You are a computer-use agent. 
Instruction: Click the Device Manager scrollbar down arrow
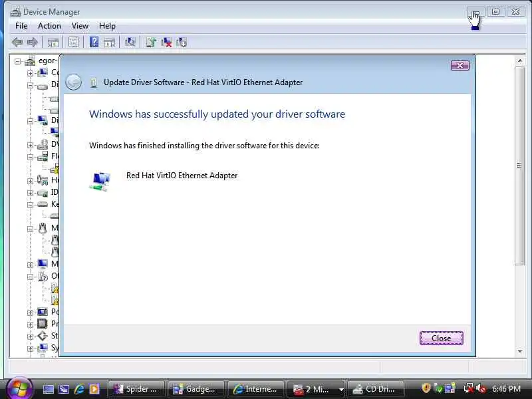(x=519, y=352)
